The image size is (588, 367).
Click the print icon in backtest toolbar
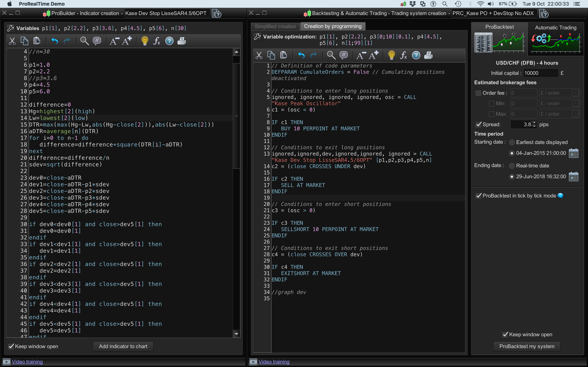(x=428, y=55)
